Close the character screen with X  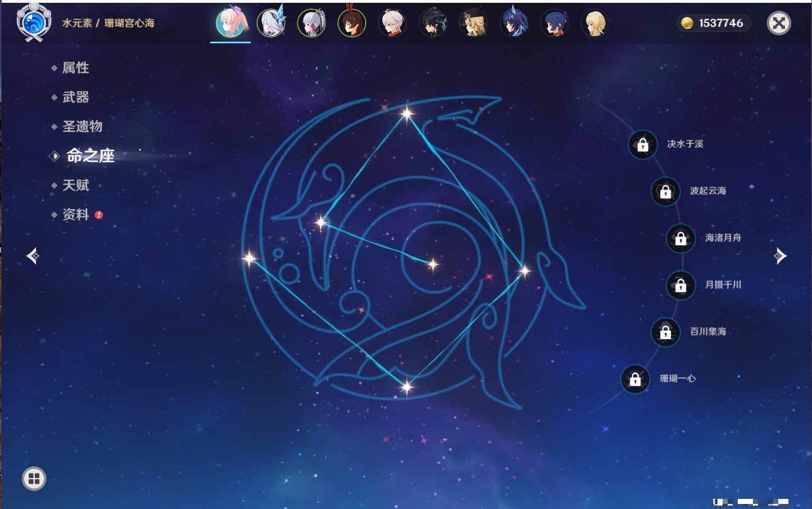(x=779, y=23)
